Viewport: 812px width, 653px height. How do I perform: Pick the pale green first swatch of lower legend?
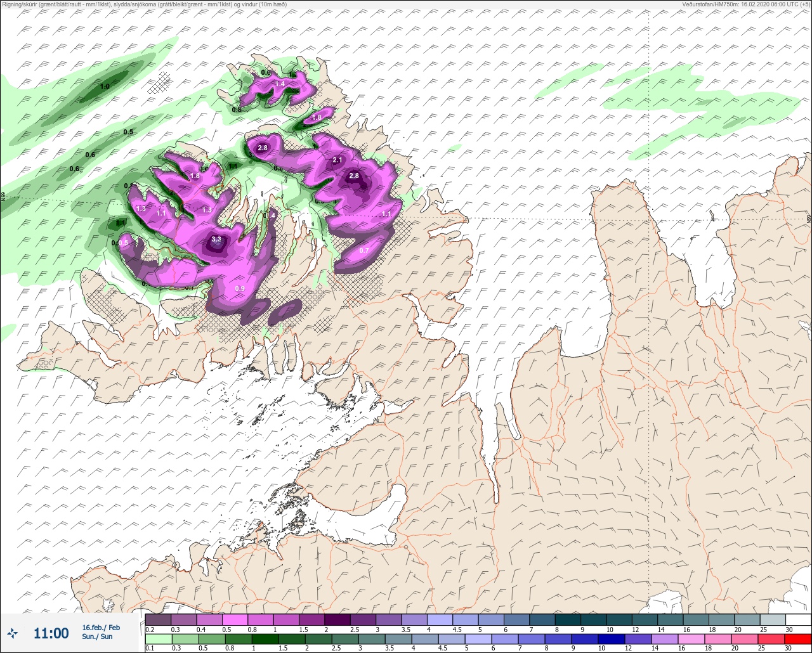pos(158,639)
